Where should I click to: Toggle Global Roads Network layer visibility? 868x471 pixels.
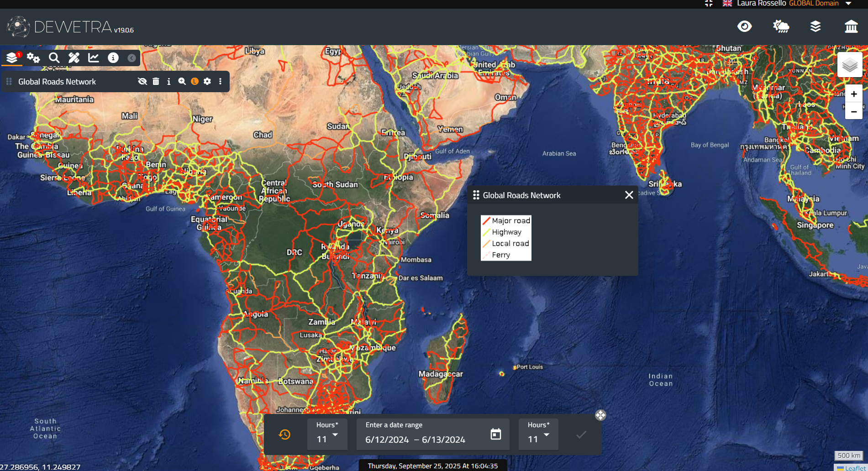(142, 81)
